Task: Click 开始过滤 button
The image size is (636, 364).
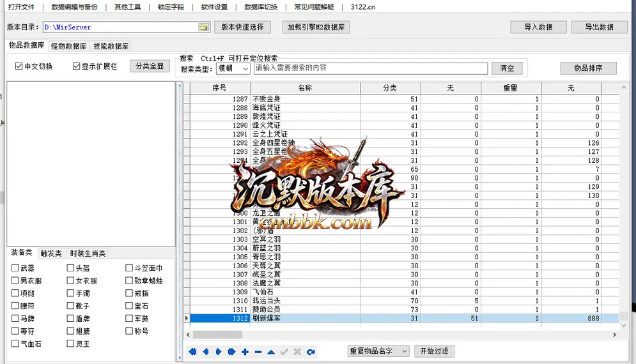Action: (x=435, y=351)
